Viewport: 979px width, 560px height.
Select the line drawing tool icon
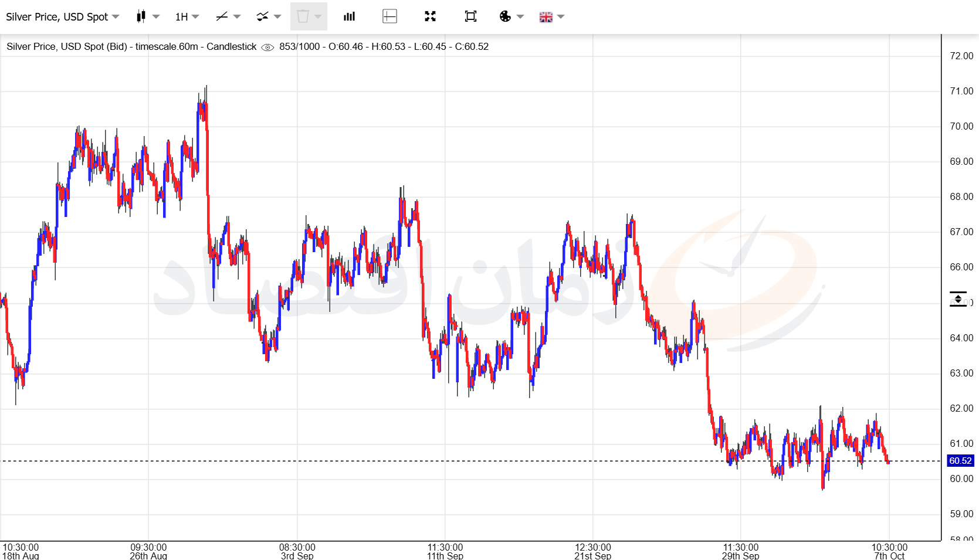point(222,16)
